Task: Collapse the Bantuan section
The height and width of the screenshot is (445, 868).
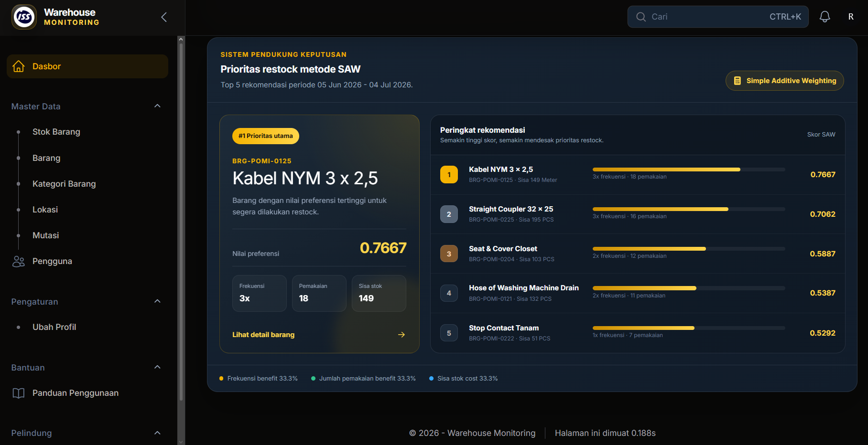Action: click(x=158, y=367)
